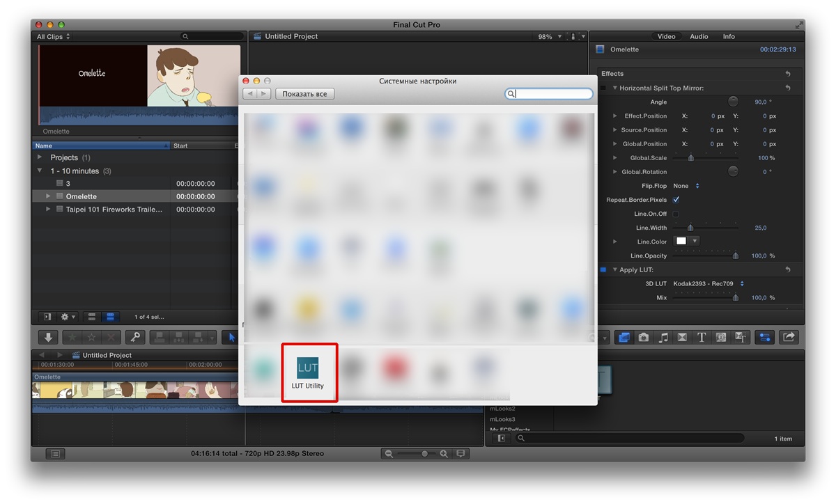Open the Effects browser icon

pyautogui.click(x=624, y=337)
